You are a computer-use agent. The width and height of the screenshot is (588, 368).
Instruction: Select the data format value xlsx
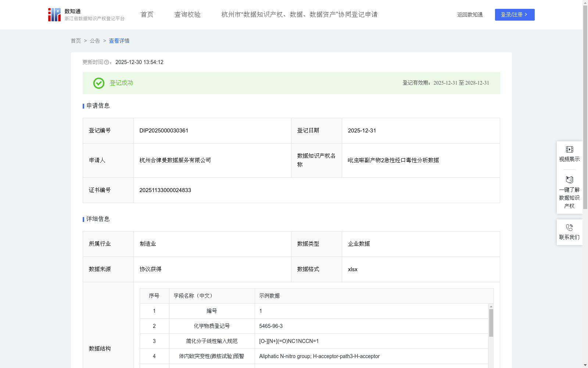[353, 269]
